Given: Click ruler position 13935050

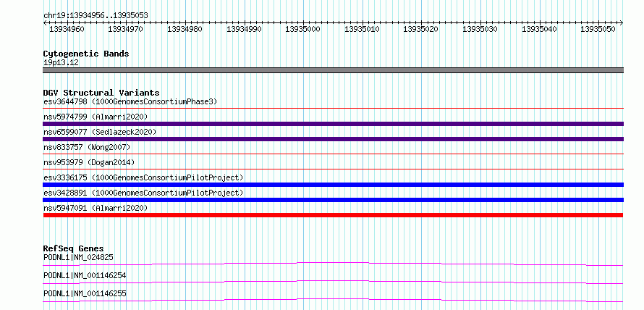Looking at the screenshot, I should coord(598,29).
